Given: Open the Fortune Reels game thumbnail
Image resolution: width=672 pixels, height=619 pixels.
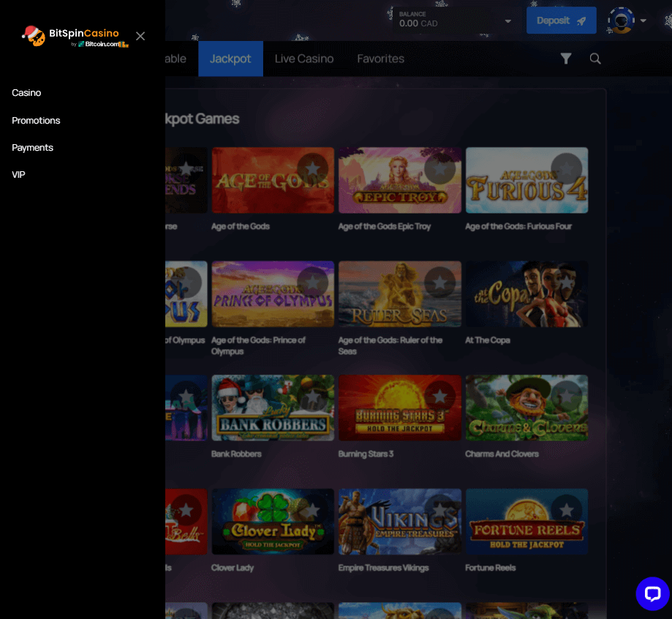Looking at the screenshot, I should 526,522.
